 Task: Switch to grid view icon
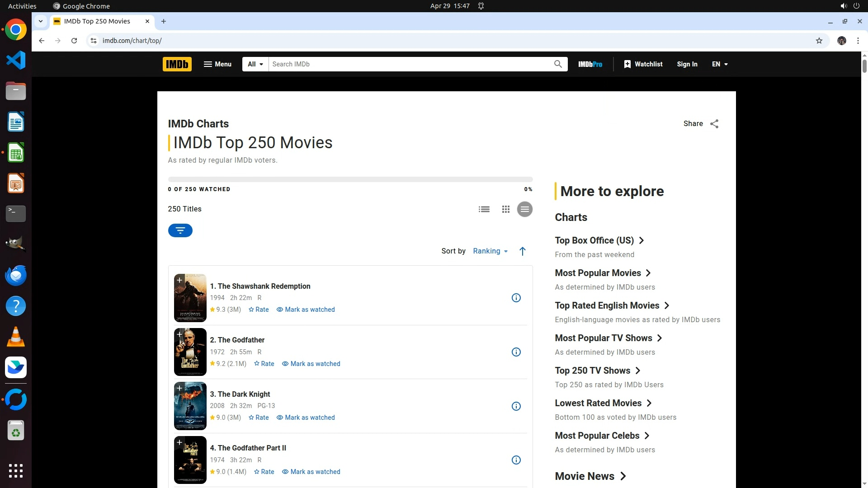coord(505,209)
